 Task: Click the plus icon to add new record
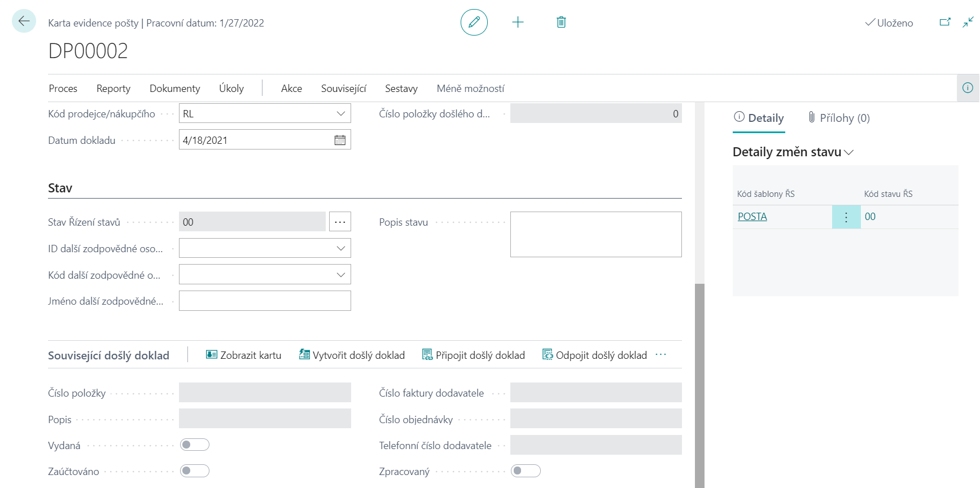[518, 23]
